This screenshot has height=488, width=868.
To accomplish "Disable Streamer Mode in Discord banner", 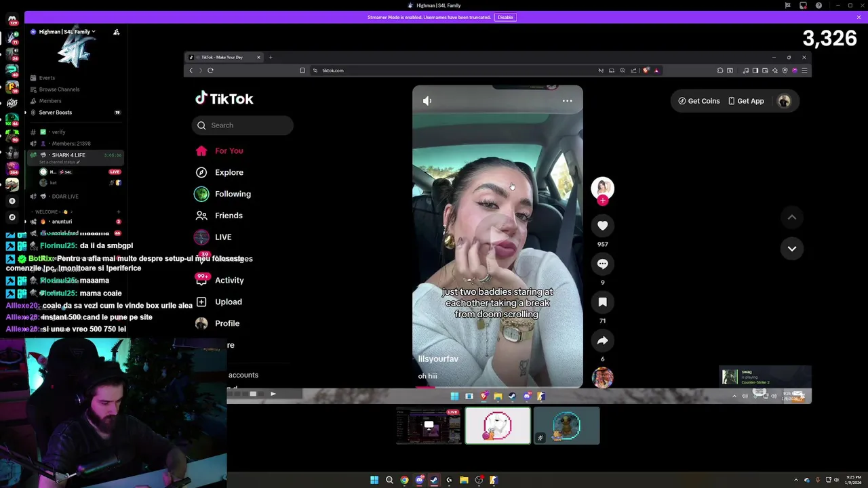I will 505,18.
